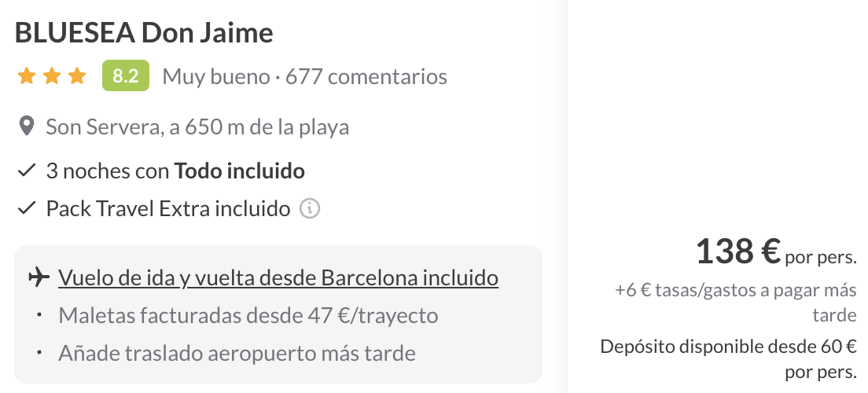Click the Son Servera location text
The width and height of the screenshot is (868, 393).
[197, 127]
